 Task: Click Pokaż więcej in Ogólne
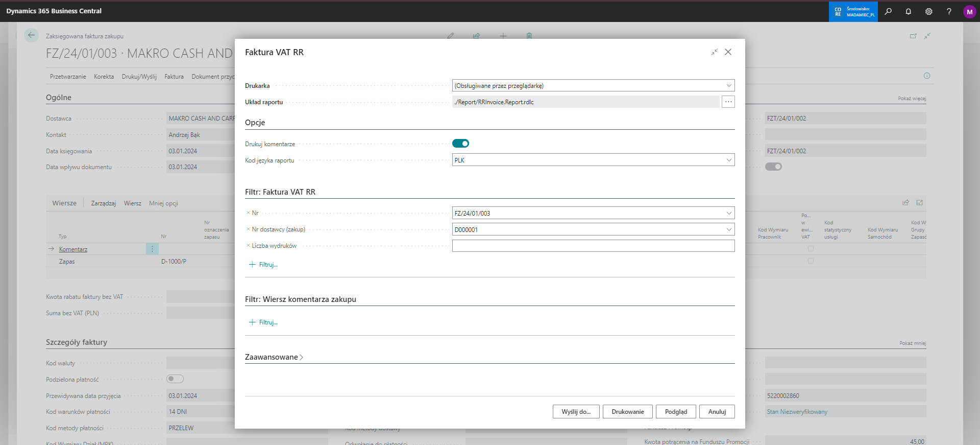tap(912, 98)
